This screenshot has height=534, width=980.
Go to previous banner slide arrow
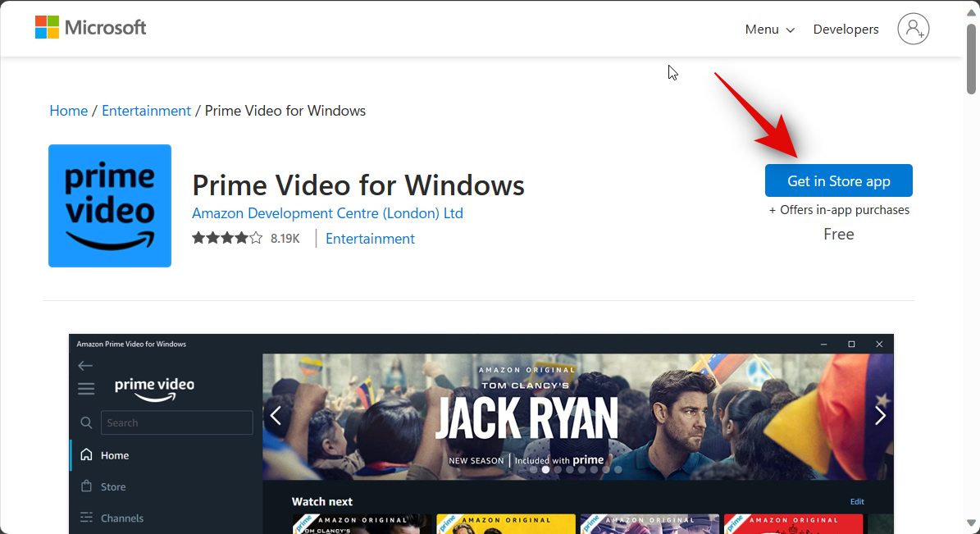[276, 416]
